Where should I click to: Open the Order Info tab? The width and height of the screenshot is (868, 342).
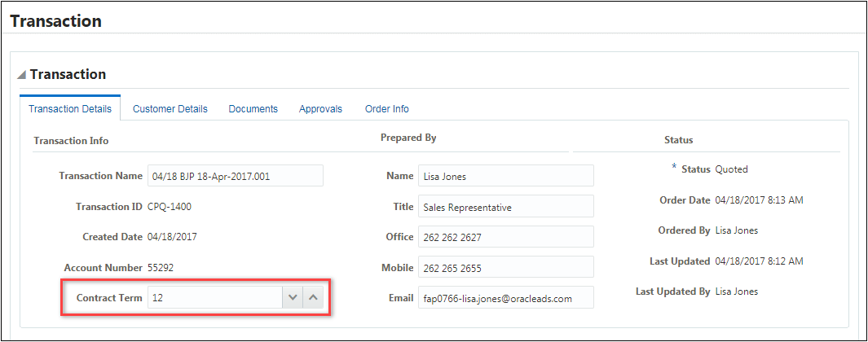[386, 108]
